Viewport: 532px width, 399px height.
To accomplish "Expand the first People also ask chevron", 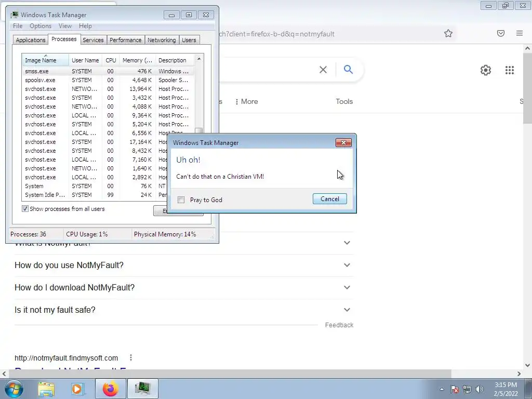I will point(347,243).
